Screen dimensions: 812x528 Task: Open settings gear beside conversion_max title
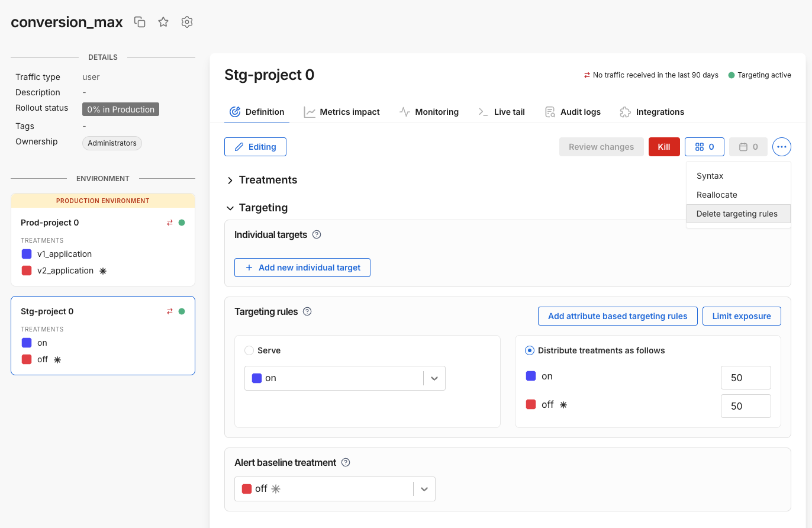click(x=187, y=22)
